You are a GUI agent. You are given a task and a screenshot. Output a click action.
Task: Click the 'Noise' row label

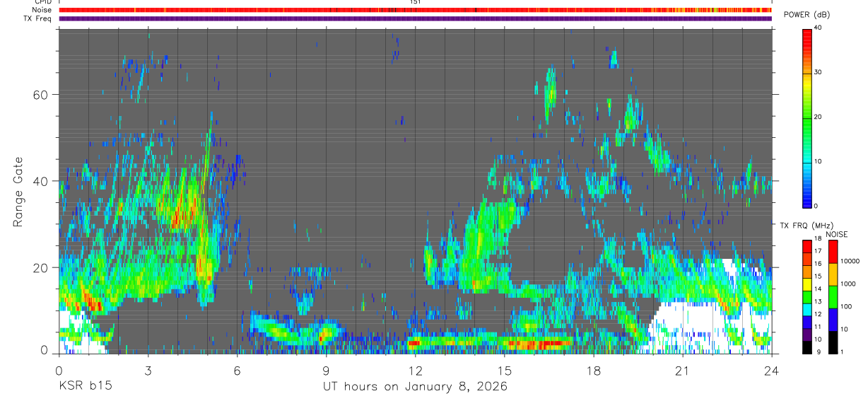[x=42, y=10]
